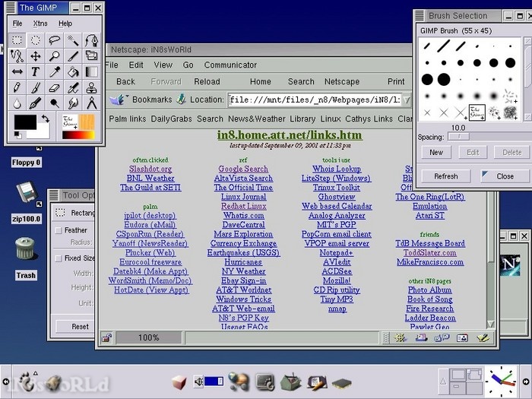Viewport: 532px width, 399px height.
Task: Select the Clone stamp tool
Action: pyautogui.click(x=92, y=87)
